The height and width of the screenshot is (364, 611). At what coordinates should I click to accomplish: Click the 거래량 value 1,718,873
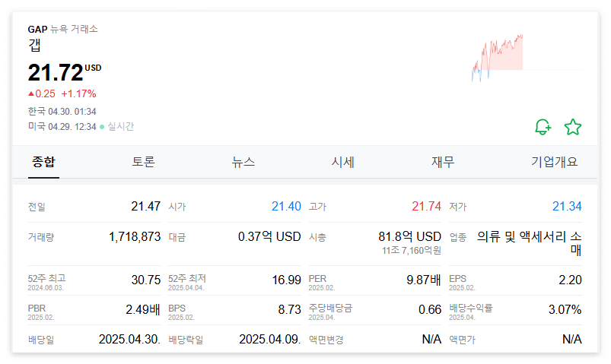click(135, 236)
